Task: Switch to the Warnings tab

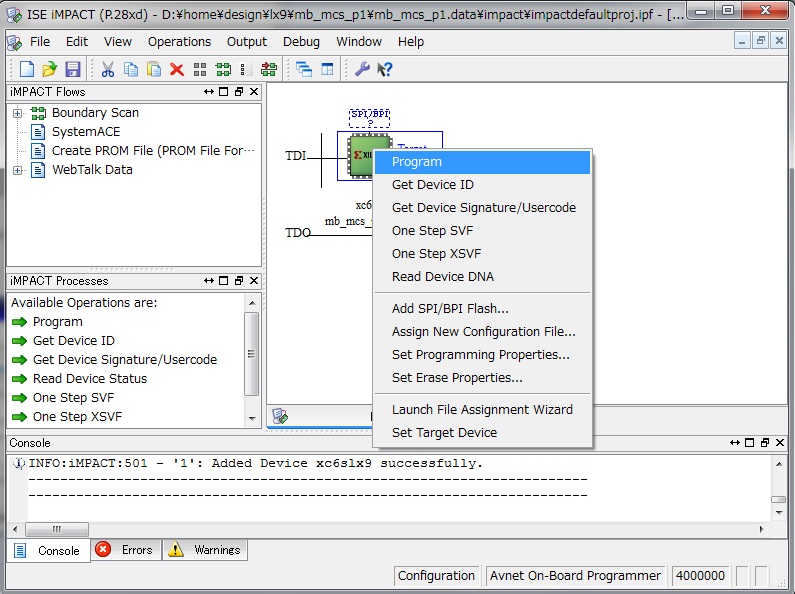Action: (x=205, y=550)
